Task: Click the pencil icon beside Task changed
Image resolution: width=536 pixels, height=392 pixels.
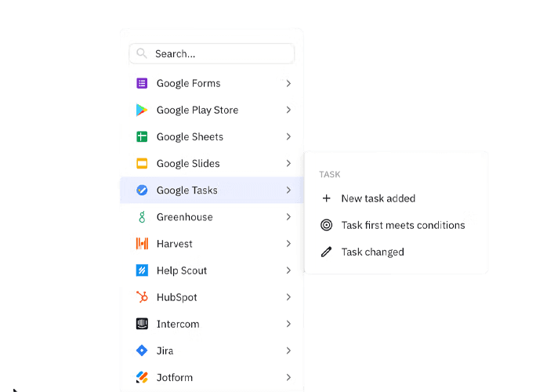Action: click(327, 252)
